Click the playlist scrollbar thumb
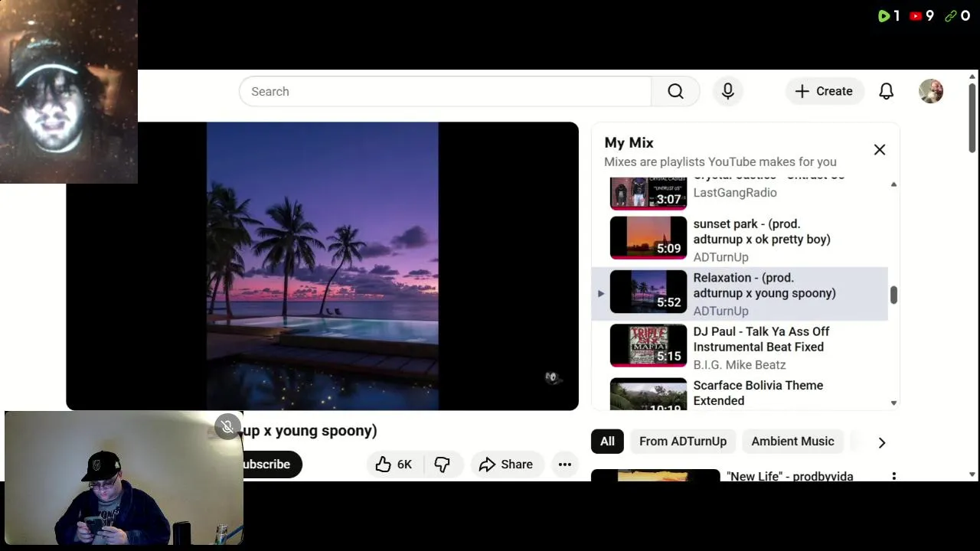 click(x=893, y=295)
